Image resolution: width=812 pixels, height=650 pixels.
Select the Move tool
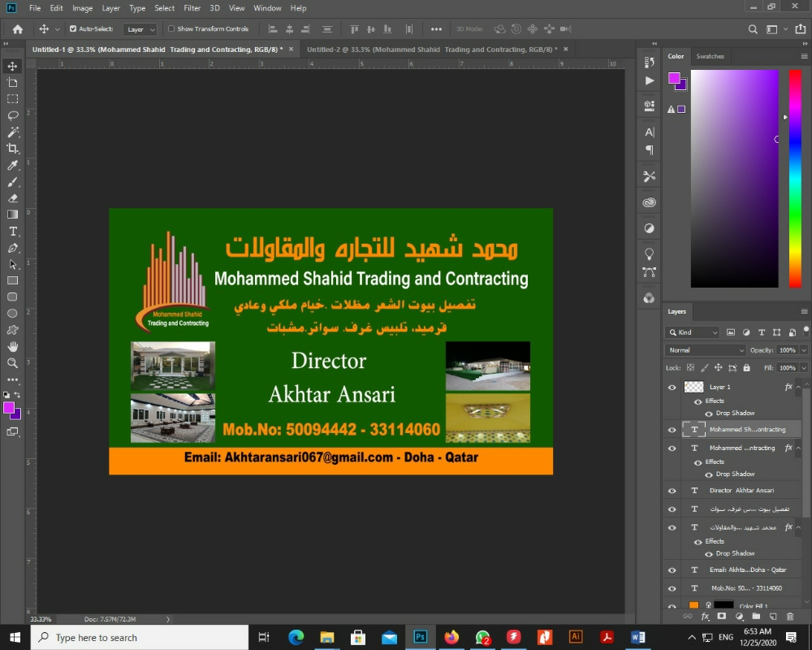(x=13, y=66)
